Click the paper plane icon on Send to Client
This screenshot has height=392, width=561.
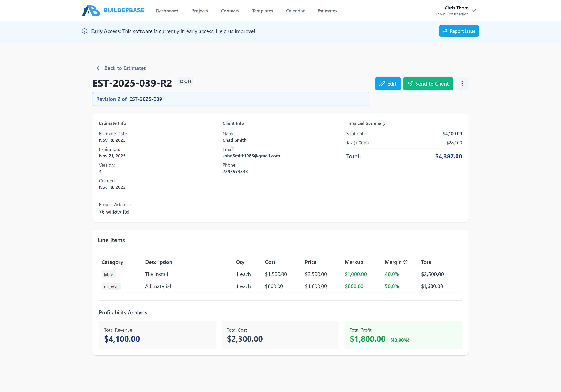[x=410, y=84]
